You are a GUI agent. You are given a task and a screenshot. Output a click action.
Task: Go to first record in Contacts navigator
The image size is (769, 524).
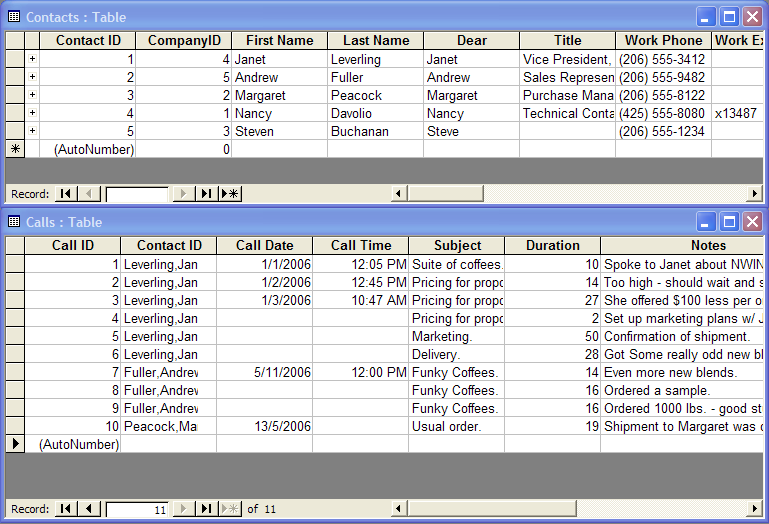(66, 194)
